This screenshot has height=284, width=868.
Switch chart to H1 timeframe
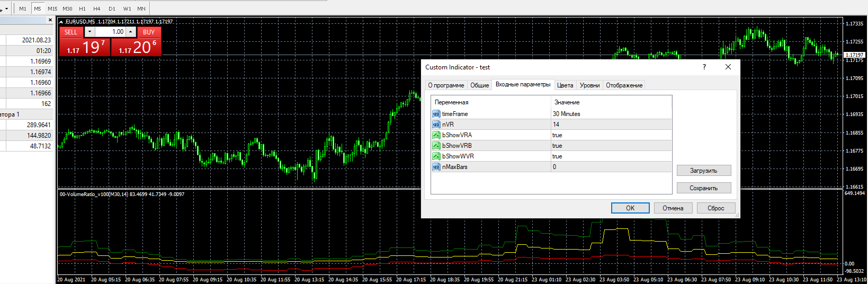click(82, 8)
